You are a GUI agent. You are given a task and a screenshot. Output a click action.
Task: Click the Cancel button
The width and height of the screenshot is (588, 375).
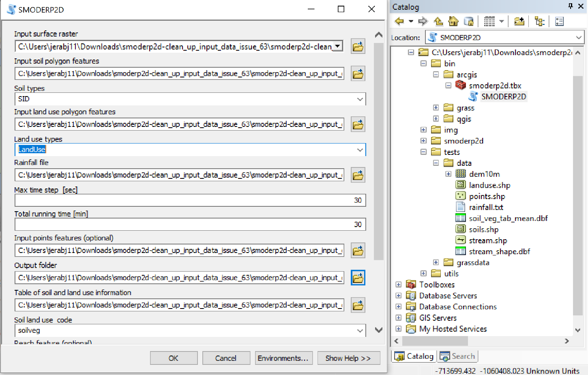(226, 358)
